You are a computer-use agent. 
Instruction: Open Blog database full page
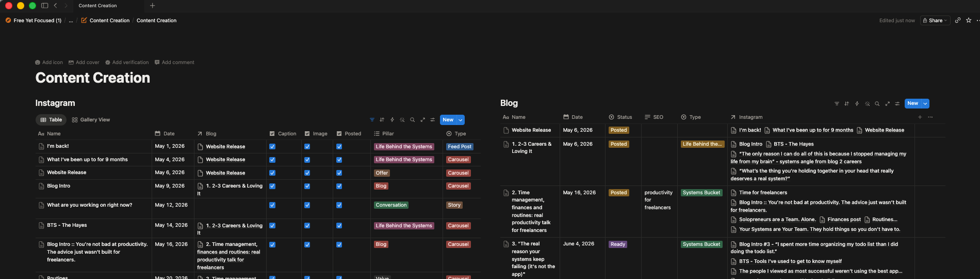point(887,104)
